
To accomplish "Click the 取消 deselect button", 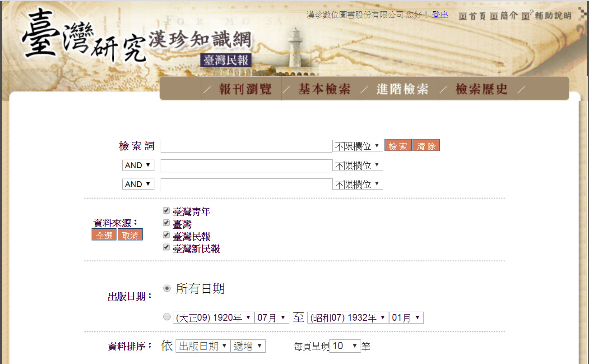I will point(130,235).
